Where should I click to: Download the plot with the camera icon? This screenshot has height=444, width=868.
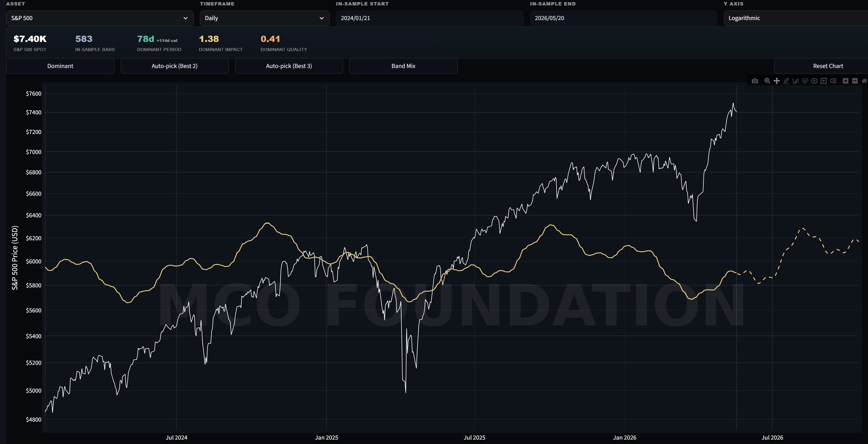[755, 81]
